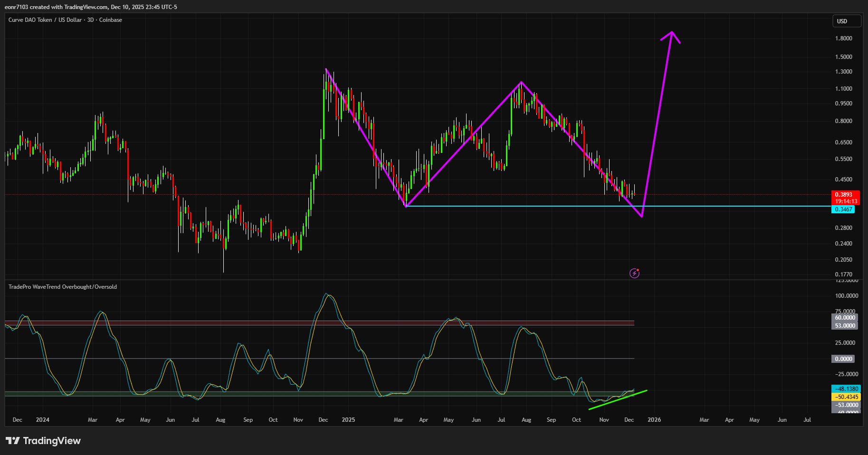
Task: Click the TradingView logo in the footer
Action: [43, 441]
